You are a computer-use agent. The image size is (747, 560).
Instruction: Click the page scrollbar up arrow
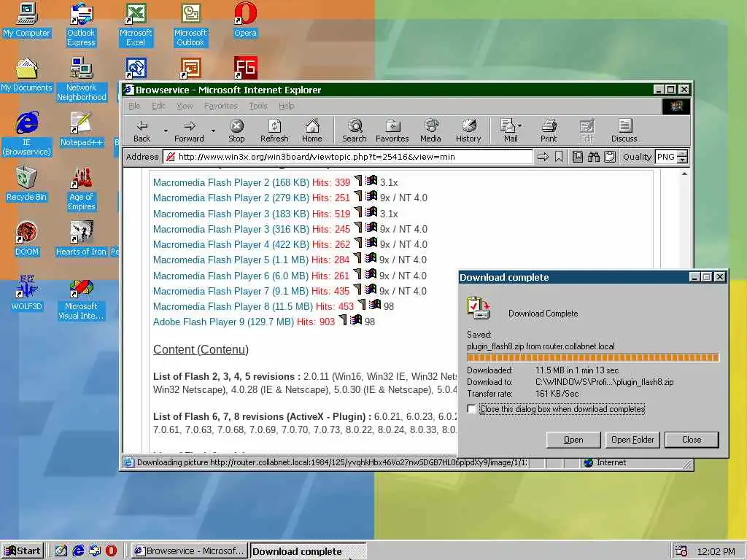[684, 174]
